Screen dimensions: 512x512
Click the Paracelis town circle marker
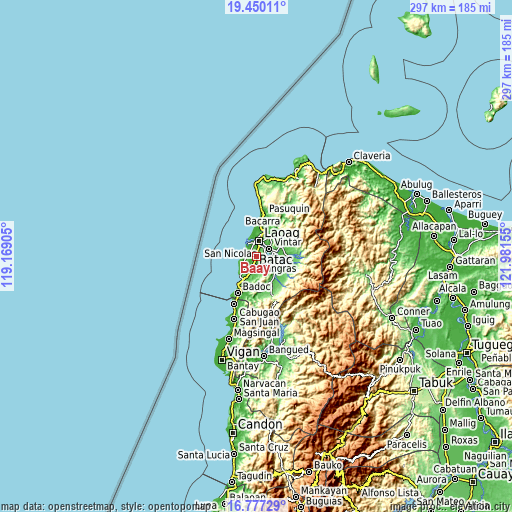[x=407, y=435]
